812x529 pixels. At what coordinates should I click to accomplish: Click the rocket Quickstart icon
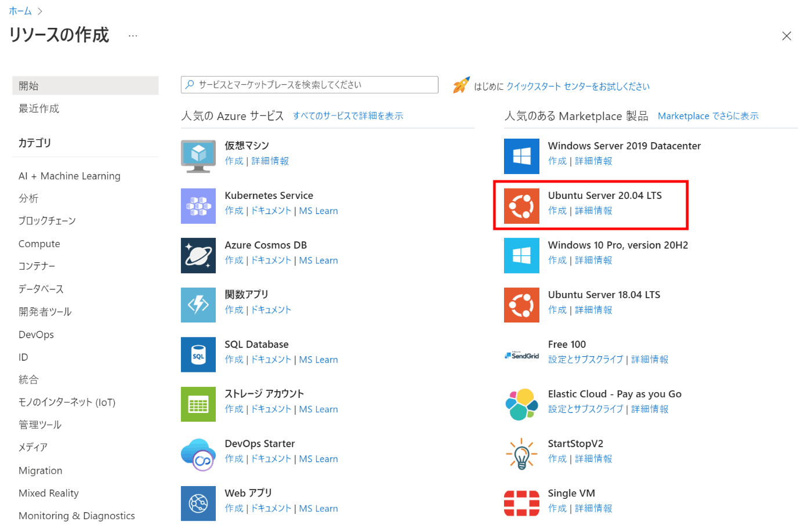click(x=461, y=85)
